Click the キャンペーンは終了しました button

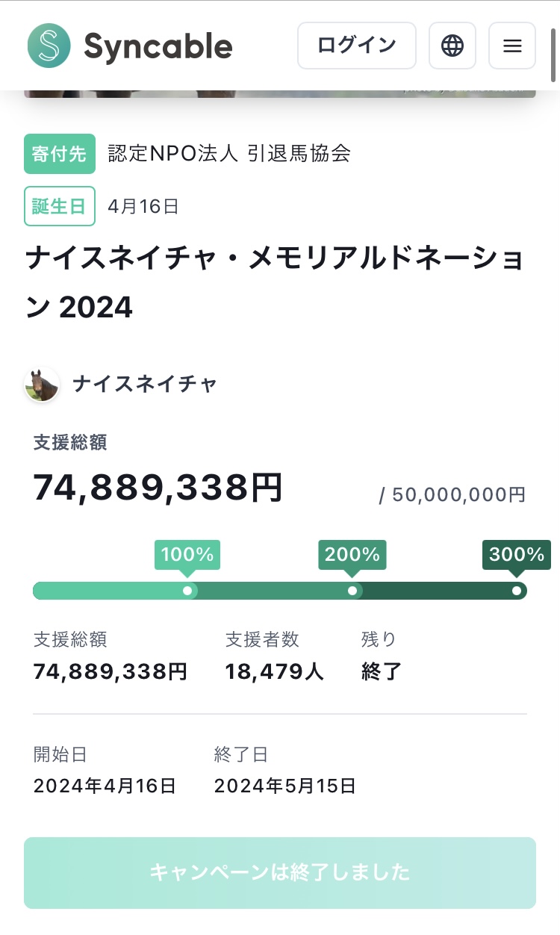click(279, 872)
